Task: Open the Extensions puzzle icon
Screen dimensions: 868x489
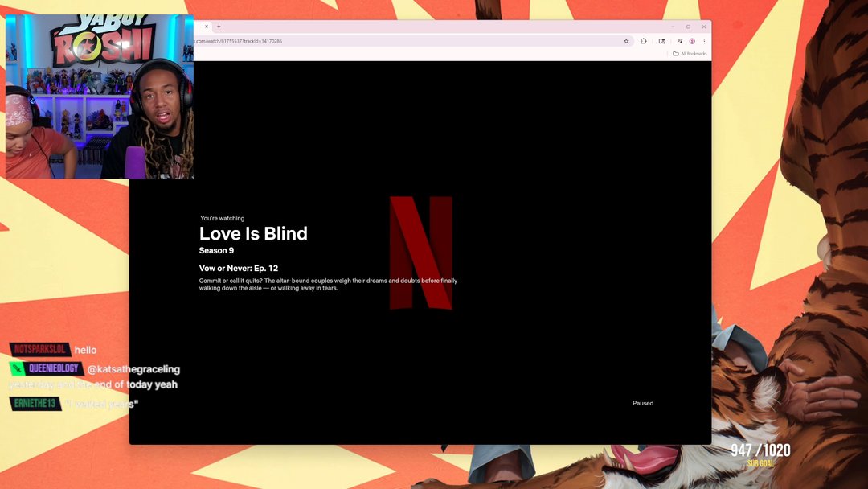Action: pos(644,41)
